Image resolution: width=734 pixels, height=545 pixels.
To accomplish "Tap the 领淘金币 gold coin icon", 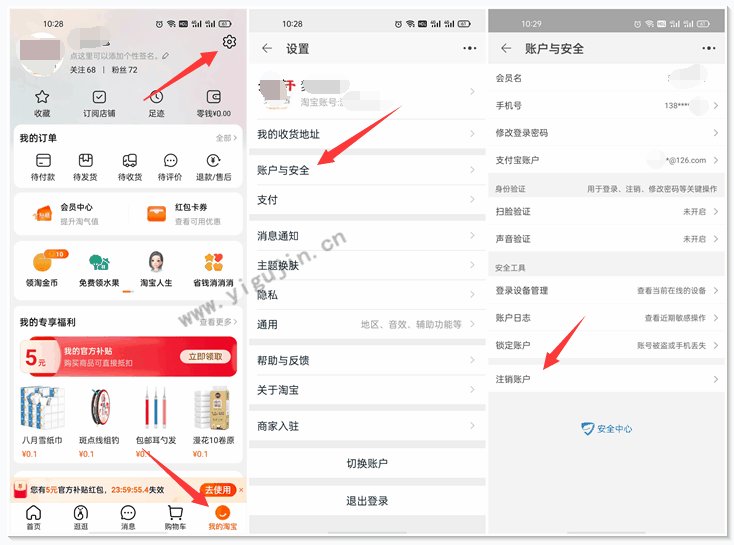I will (x=42, y=262).
